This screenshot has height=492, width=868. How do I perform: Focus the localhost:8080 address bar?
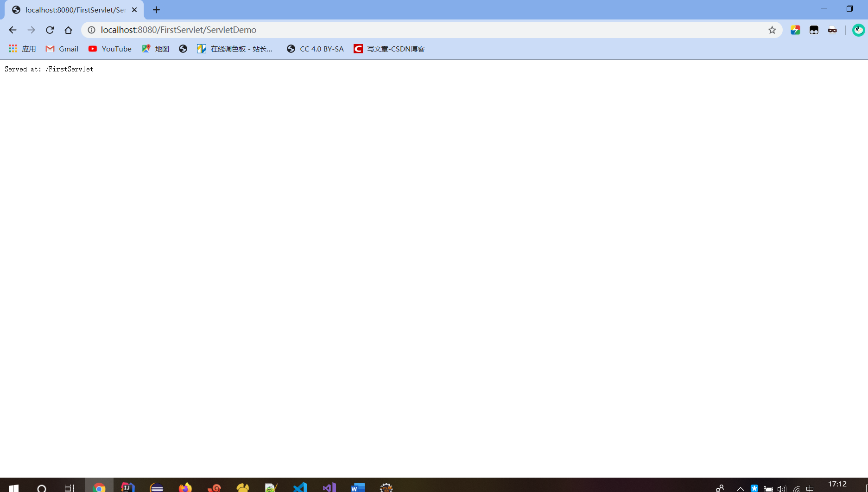[431, 30]
